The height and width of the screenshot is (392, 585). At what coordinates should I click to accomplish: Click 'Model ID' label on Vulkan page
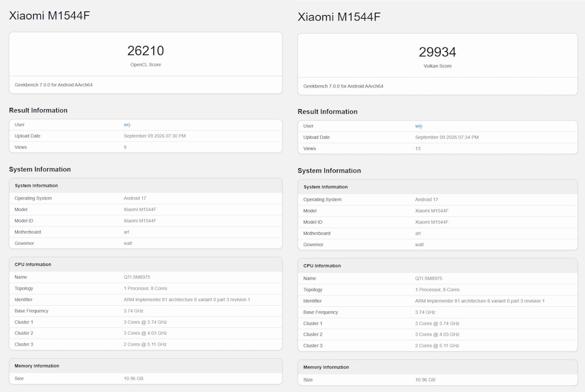pyautogui.click(x=313, y=222)
